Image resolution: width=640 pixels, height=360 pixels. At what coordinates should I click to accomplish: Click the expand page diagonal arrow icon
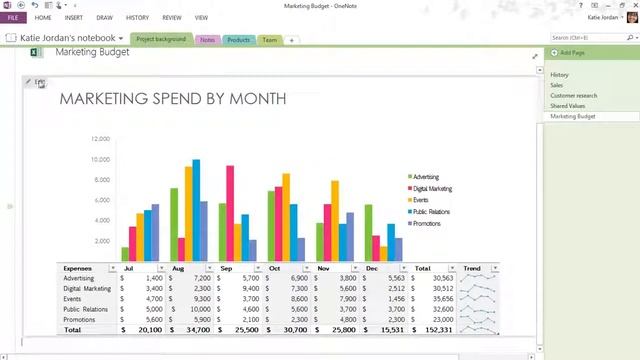tap(535, 56)
